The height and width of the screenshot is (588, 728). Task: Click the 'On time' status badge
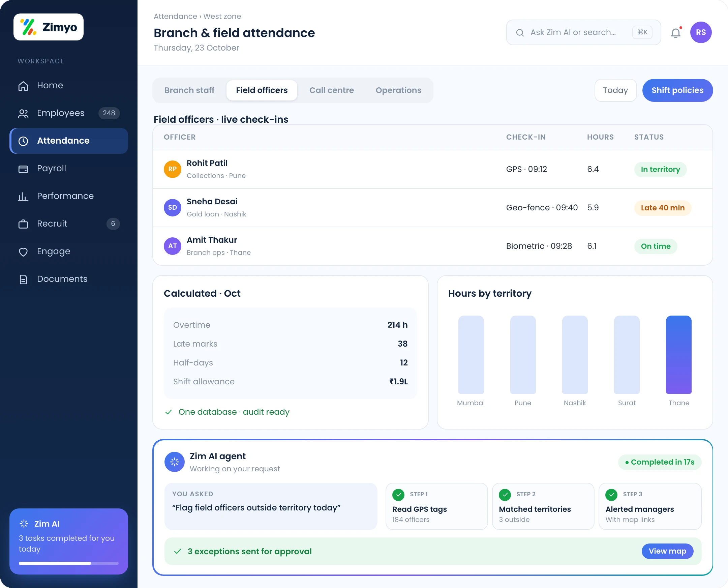(x=656, y=246)
